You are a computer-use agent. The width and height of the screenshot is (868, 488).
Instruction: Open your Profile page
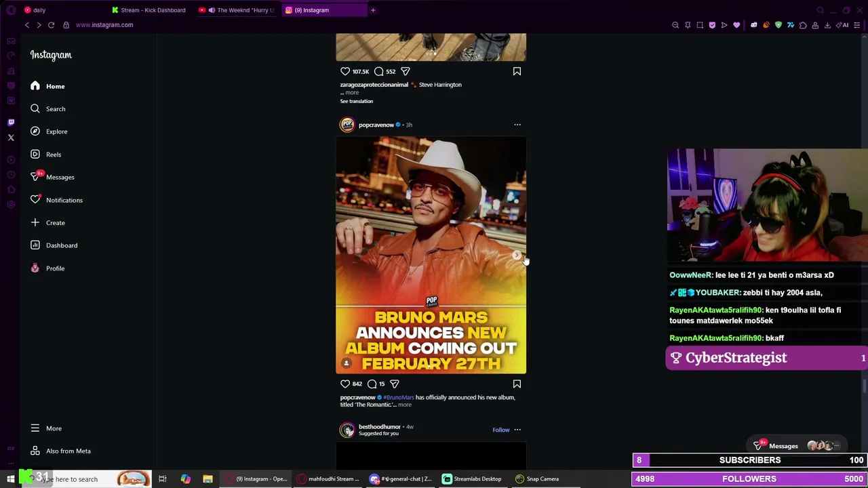(x=47, y=268)
